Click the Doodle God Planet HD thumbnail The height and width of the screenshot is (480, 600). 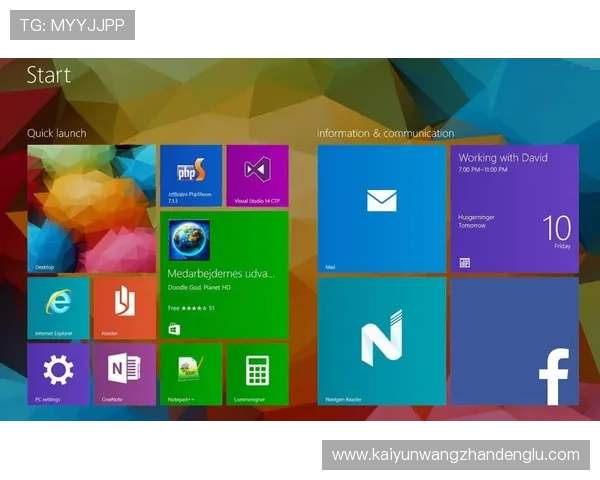click(189, 241)
